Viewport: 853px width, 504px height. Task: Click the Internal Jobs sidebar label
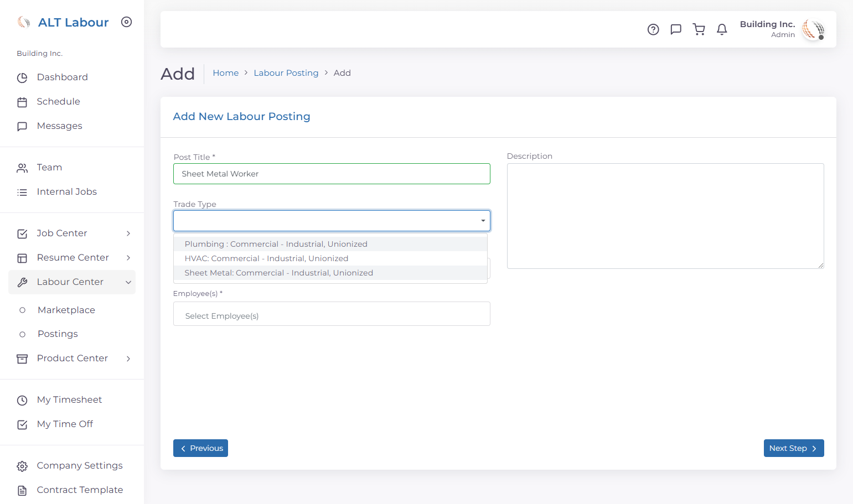point(67,191)
